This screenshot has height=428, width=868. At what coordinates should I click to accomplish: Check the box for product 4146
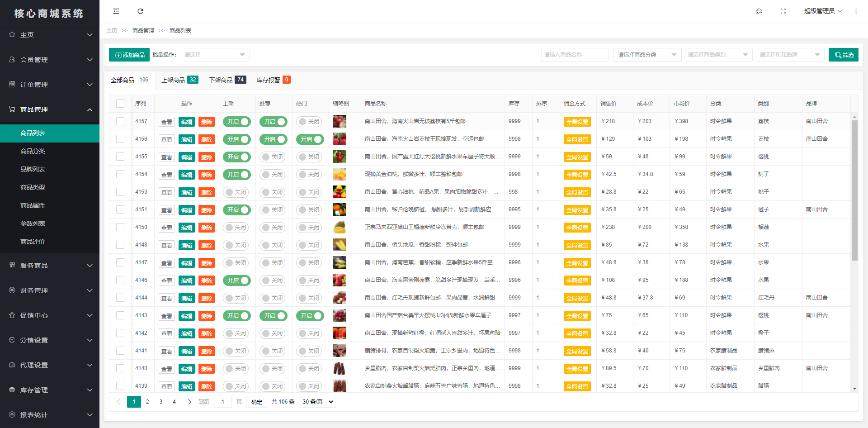point(120,280)
